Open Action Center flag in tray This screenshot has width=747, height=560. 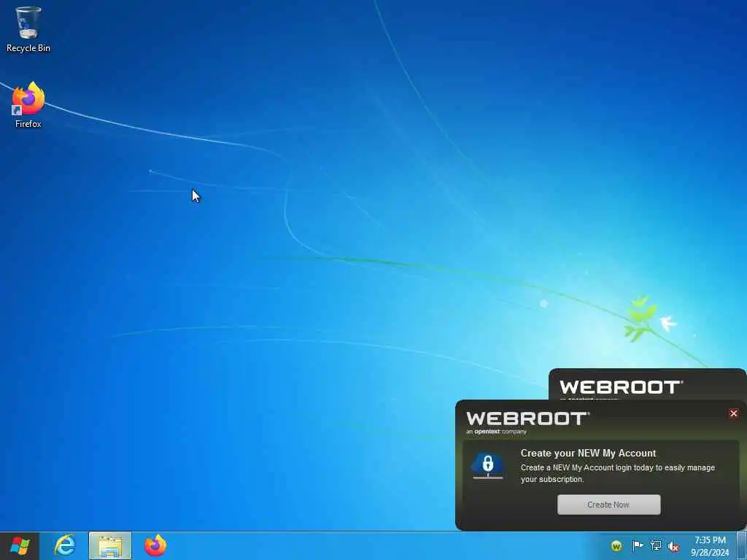(638, 545)
